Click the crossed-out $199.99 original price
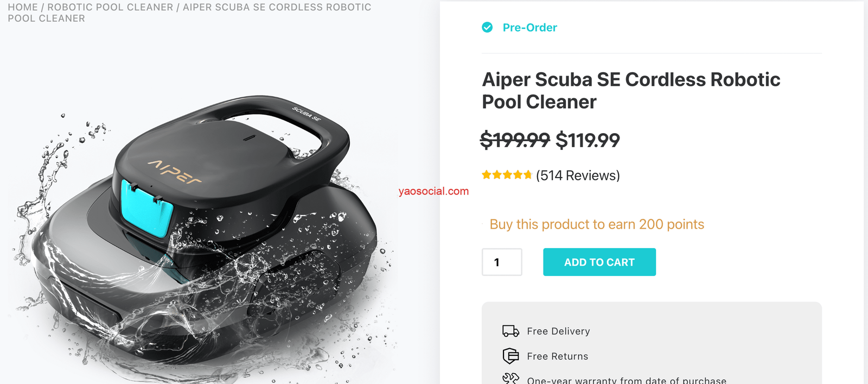 (x=515, y=140)
